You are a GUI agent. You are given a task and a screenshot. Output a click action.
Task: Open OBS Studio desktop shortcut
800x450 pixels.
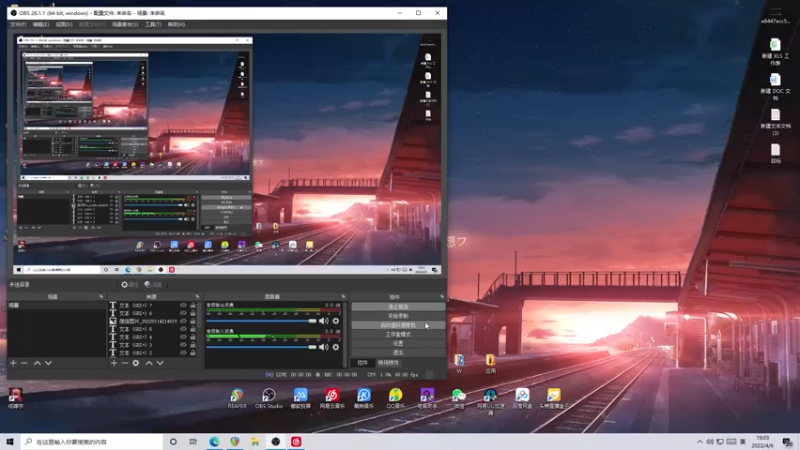click(x=269, y=398)
